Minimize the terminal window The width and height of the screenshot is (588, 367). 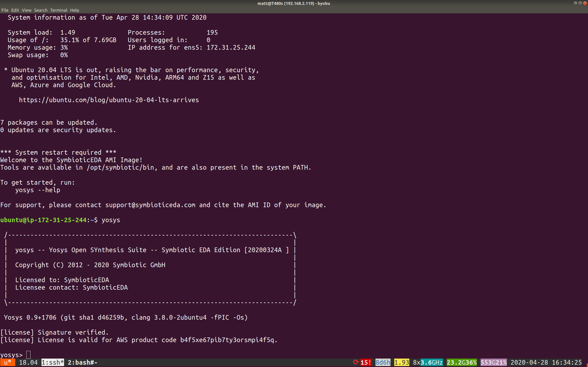tap(575, 3)
